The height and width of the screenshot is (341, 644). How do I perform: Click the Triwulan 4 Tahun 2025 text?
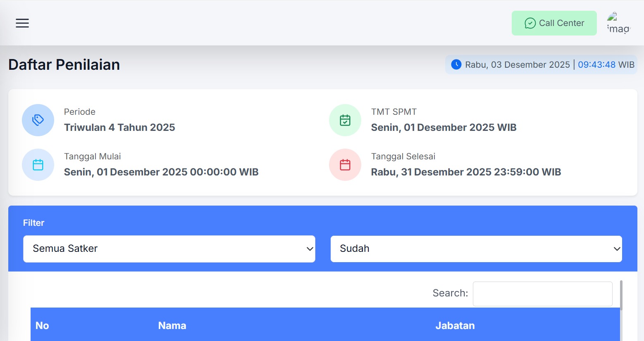pos(119,128)
